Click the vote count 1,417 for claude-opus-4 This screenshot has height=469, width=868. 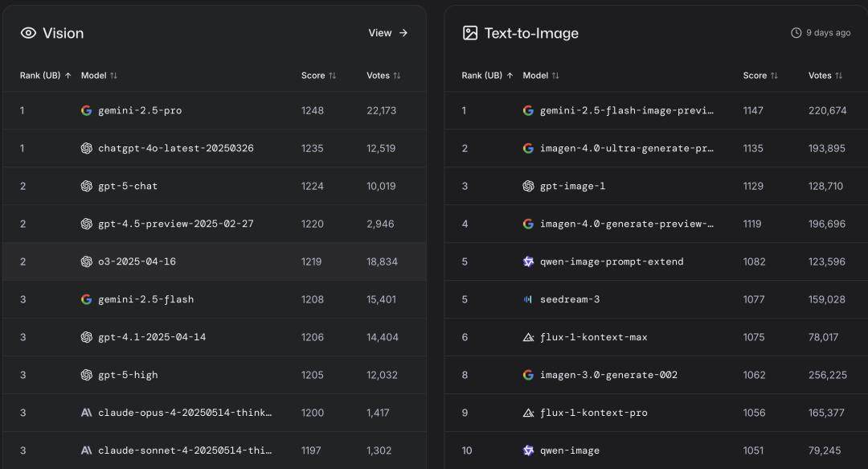tap(378, 413)
